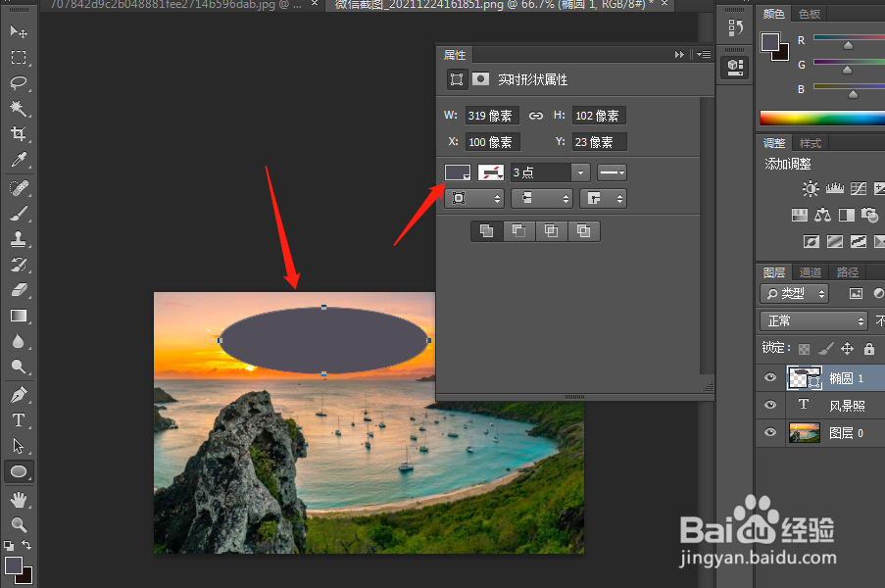The width and height of the screenshot is (885, 588).
Task: Switch to the 色板 tab
Action: tap(810, 14)
